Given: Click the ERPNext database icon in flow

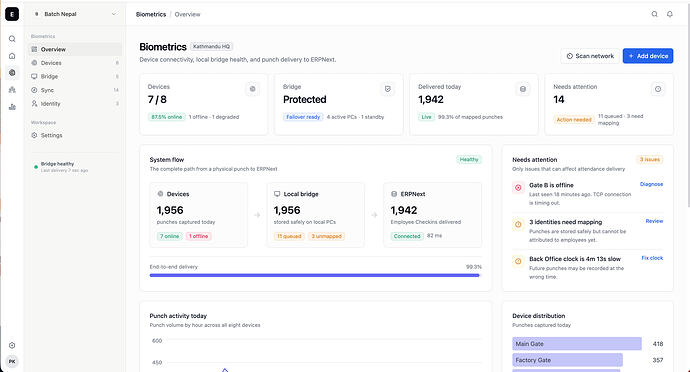Looking at the screenshot, I should pos(394,194).
